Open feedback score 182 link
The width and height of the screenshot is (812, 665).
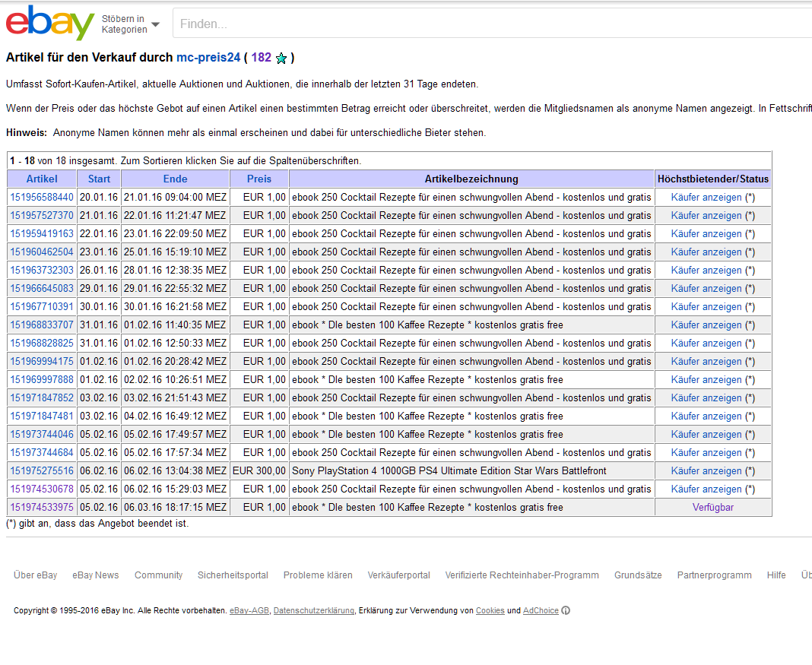261,58
